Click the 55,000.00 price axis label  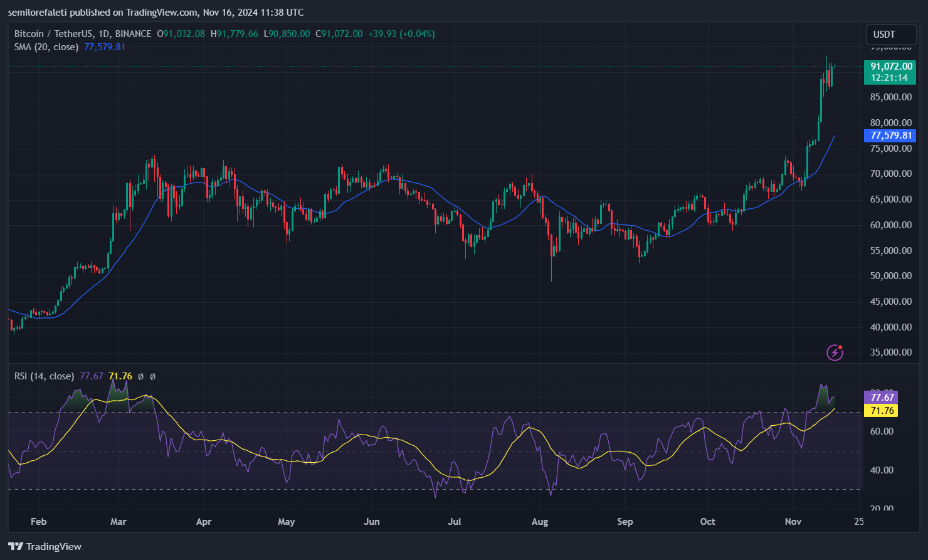pos(891,251)
